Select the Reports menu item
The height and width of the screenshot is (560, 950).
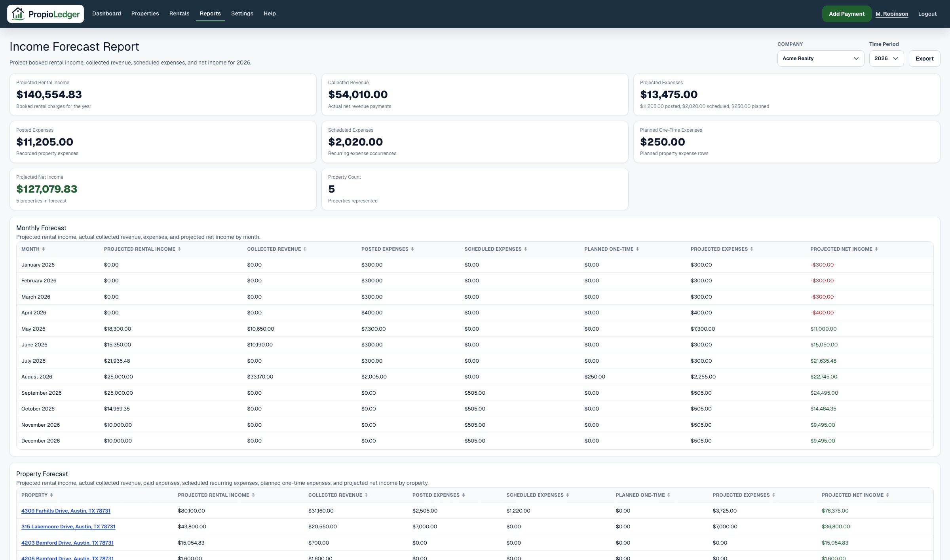point(210,13)
